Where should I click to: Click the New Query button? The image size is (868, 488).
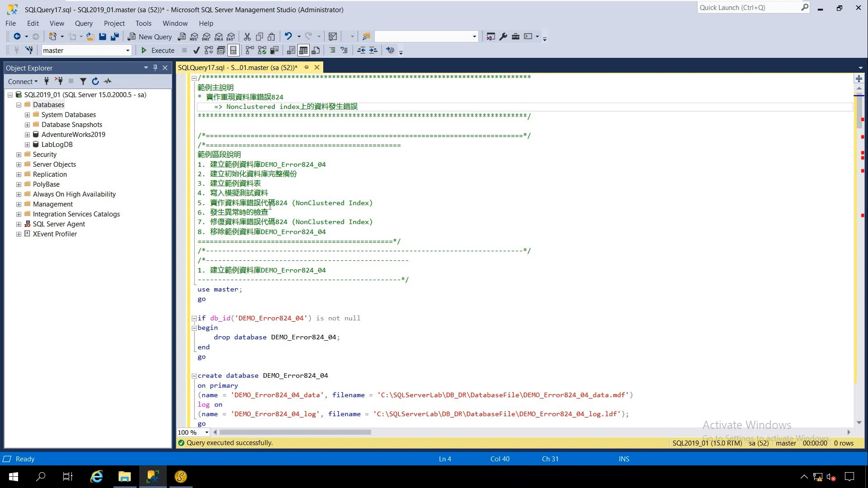(150, 37)
